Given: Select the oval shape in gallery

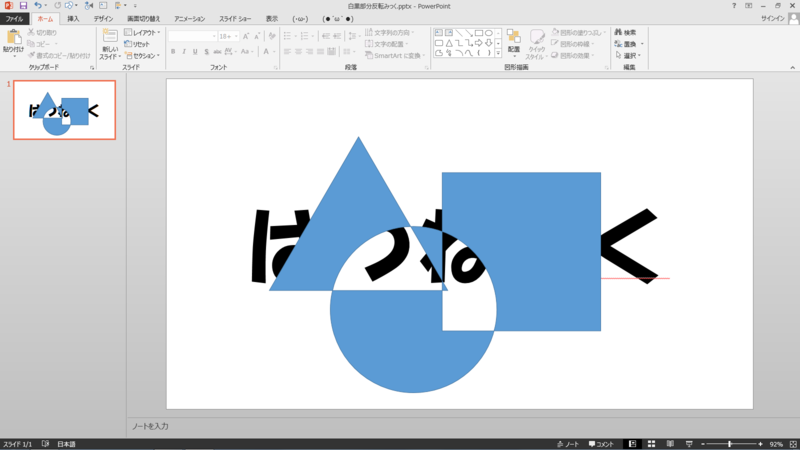Looking at the screenshot, I should click(489, 33).
